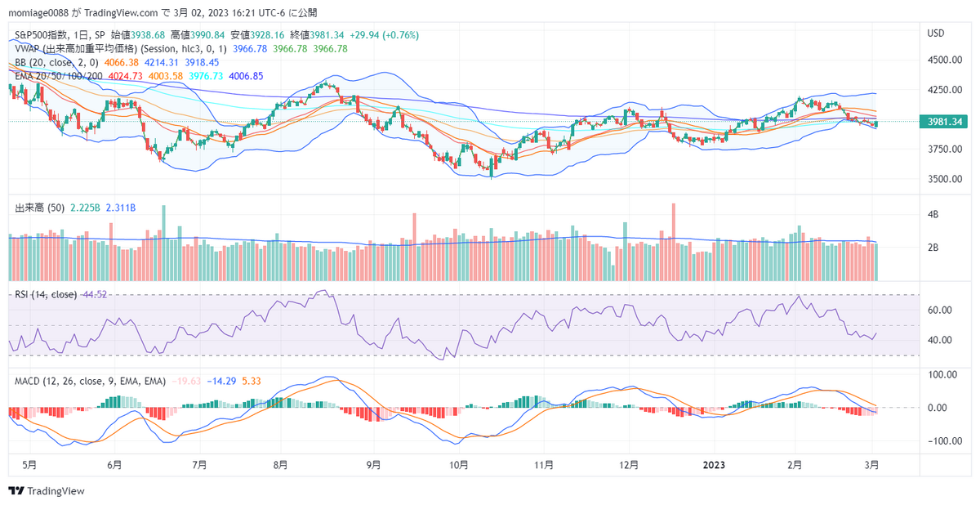Image resolution: width=980 pixels, height=505 pixels.
Task: Click the USD currency label on price axis
Action: (936, 34)
